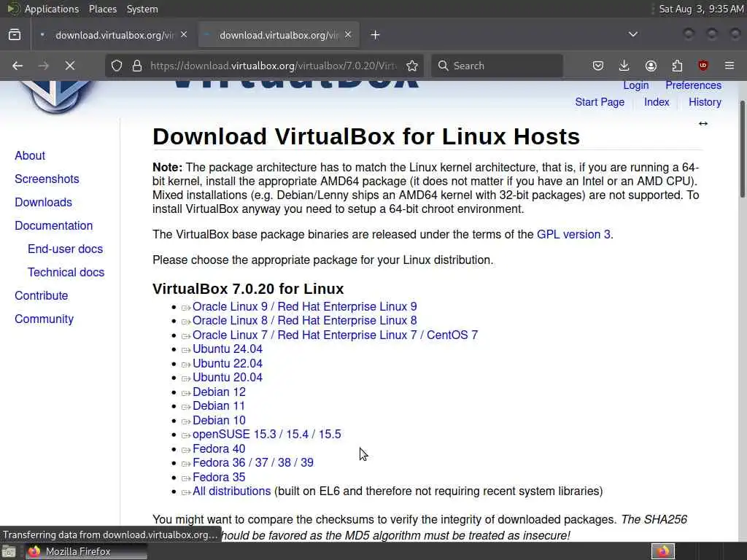Open the Places menu

[x=103, y=9]
